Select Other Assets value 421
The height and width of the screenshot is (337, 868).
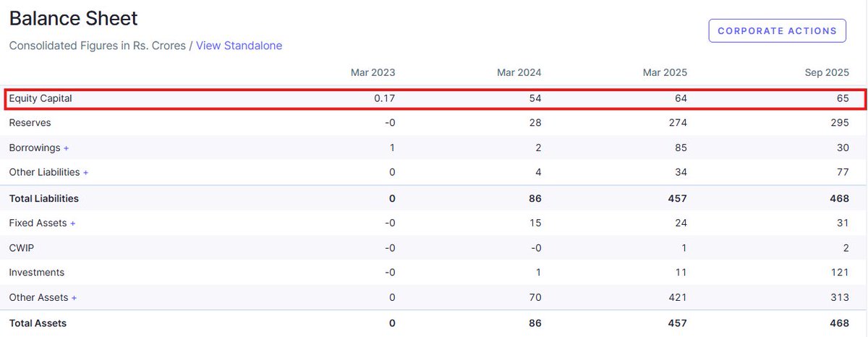pos(678,297)
